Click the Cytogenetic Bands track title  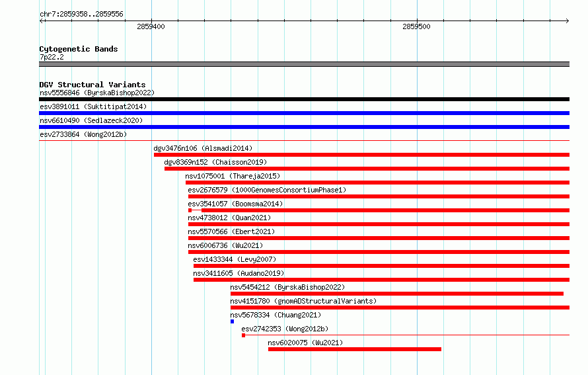click(79, 49)
